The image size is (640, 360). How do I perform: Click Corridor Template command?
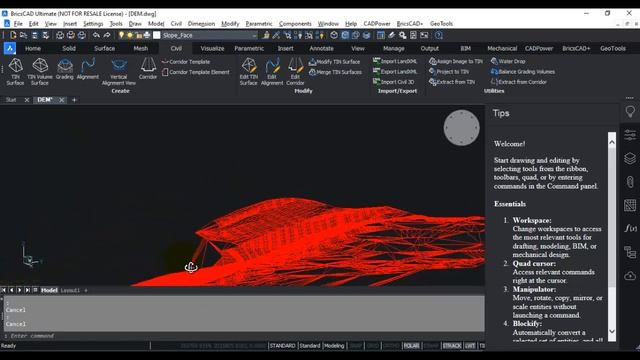[x=186, y=62]
